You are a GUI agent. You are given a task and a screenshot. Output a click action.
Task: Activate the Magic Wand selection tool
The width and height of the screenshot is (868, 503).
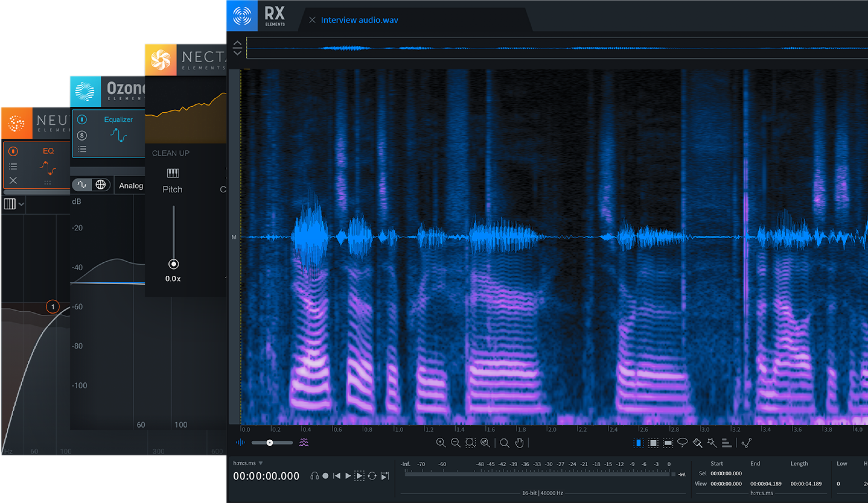point(713,443)
